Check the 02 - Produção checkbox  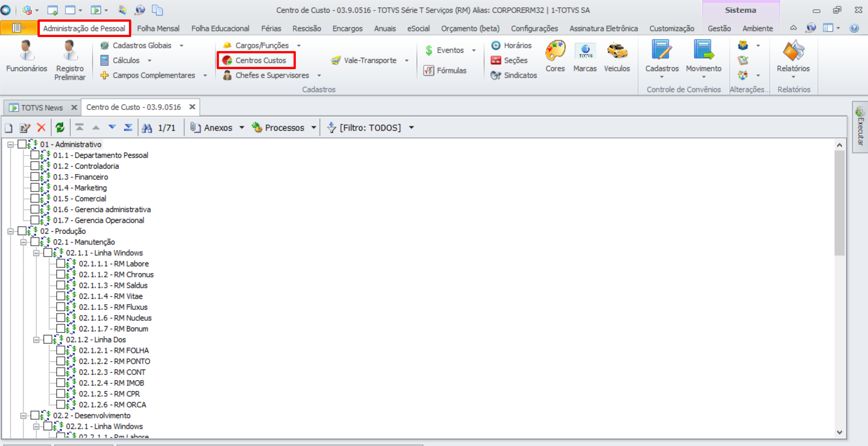(22, 231)
